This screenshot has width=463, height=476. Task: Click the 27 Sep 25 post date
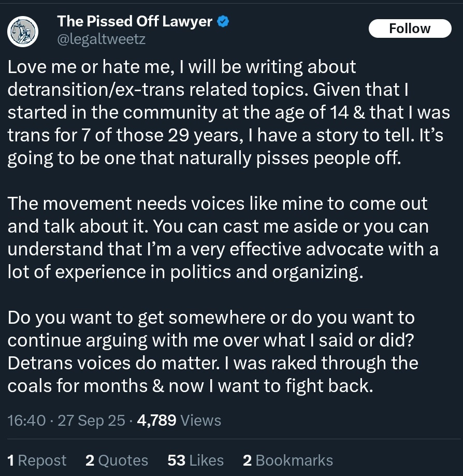[91, 421]
